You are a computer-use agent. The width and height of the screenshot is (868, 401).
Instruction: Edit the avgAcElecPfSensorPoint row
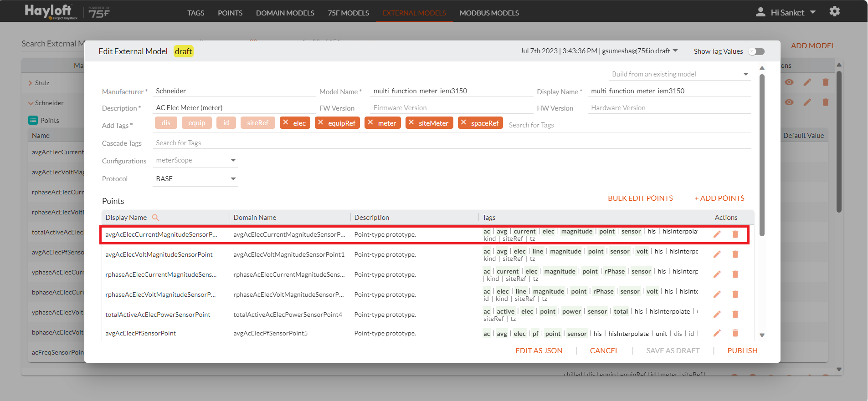tap(717, 333)
